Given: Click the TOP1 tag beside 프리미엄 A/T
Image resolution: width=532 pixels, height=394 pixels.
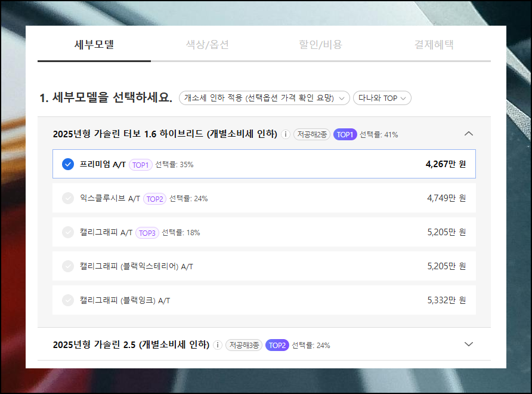Looking at the screenshot, I should pos(141,165).
